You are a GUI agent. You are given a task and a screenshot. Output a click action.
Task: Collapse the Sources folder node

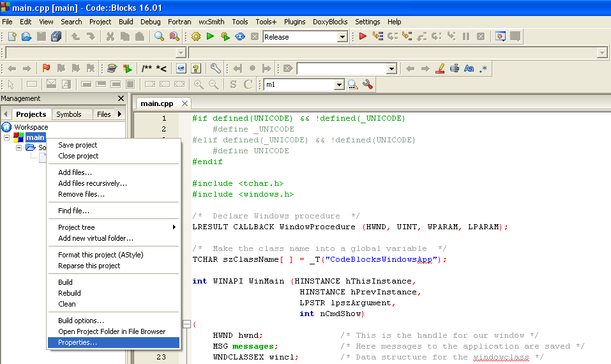(x=19, y=148)
